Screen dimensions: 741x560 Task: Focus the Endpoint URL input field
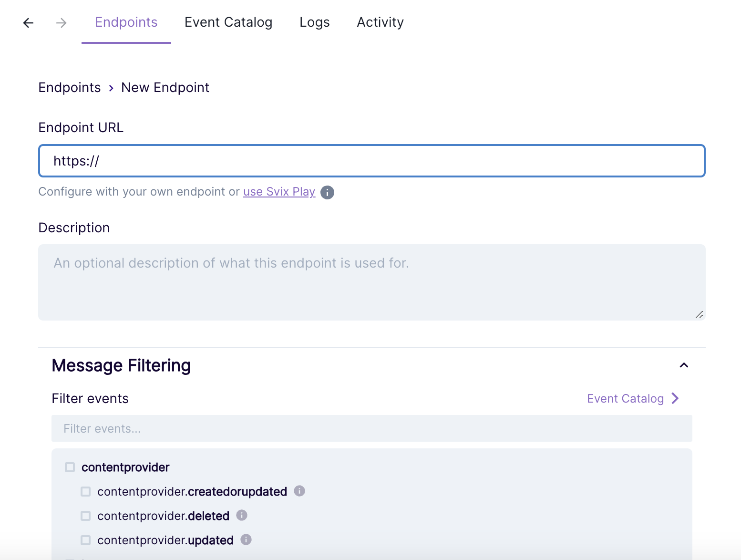click(x=372, y=161)
